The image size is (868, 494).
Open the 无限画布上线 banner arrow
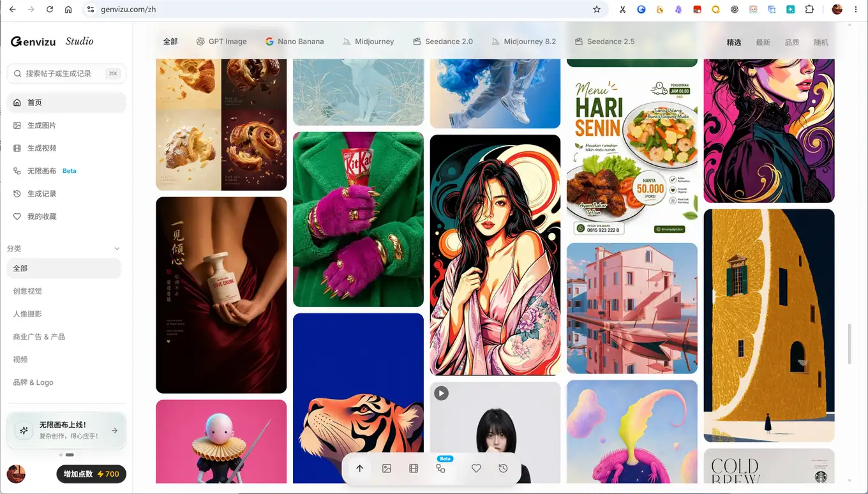(x=115, y=431)
